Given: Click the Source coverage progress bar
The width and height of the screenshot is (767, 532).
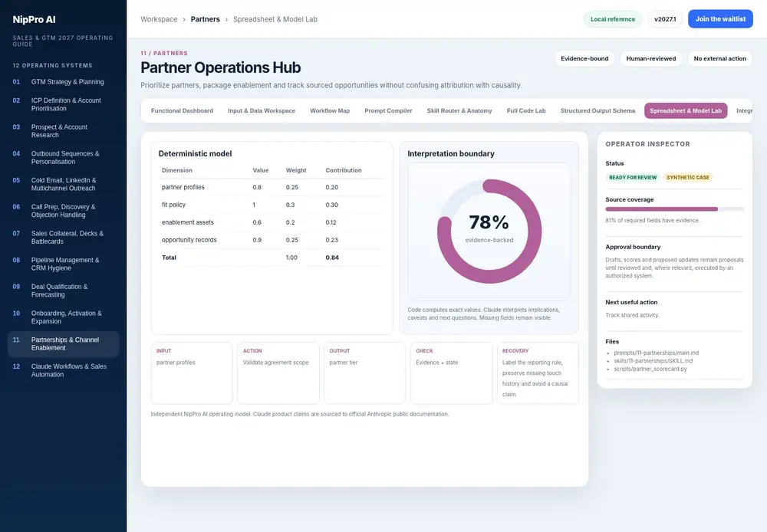Looking at the screenshot, I should (x=674, y=209).
